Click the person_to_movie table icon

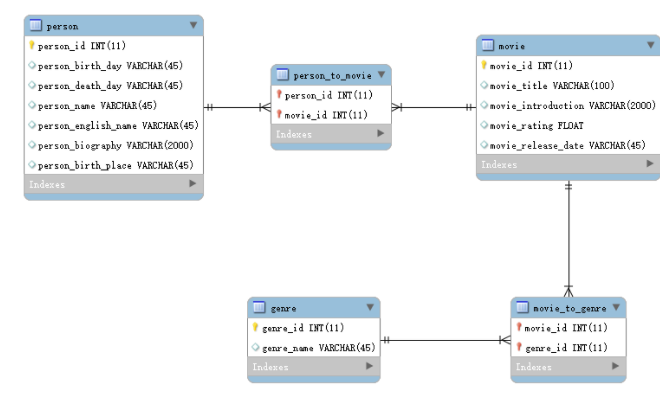(282, 75)
